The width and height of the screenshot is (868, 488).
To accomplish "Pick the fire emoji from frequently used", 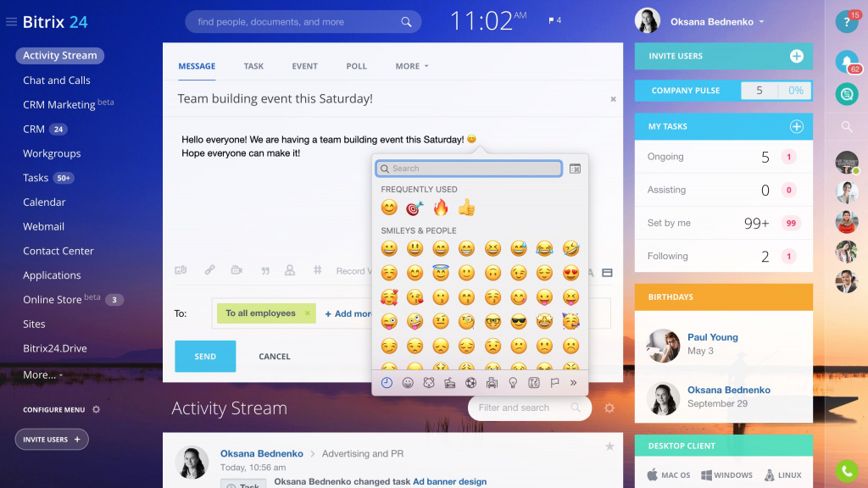I will [x=441, y=208].
